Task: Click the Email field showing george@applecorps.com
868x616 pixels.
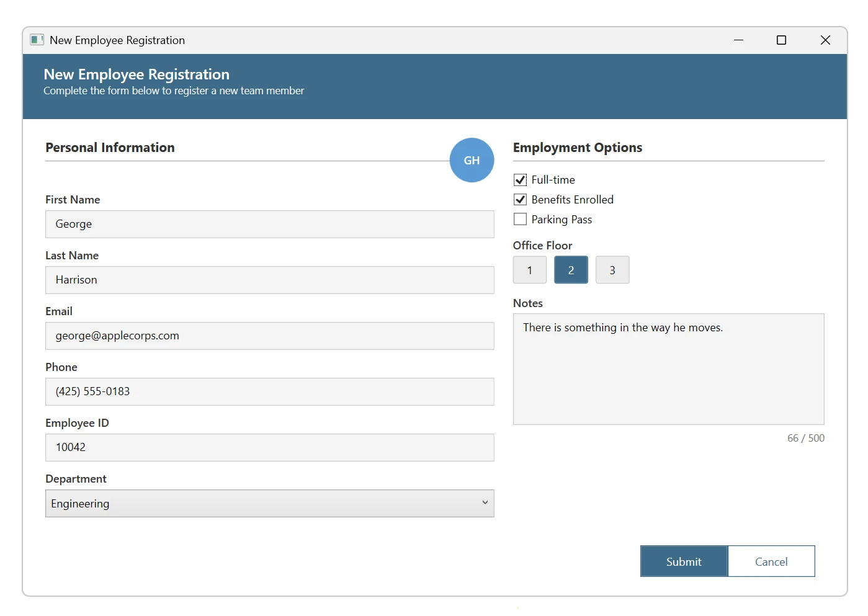Action: click(x=270, y=336)
